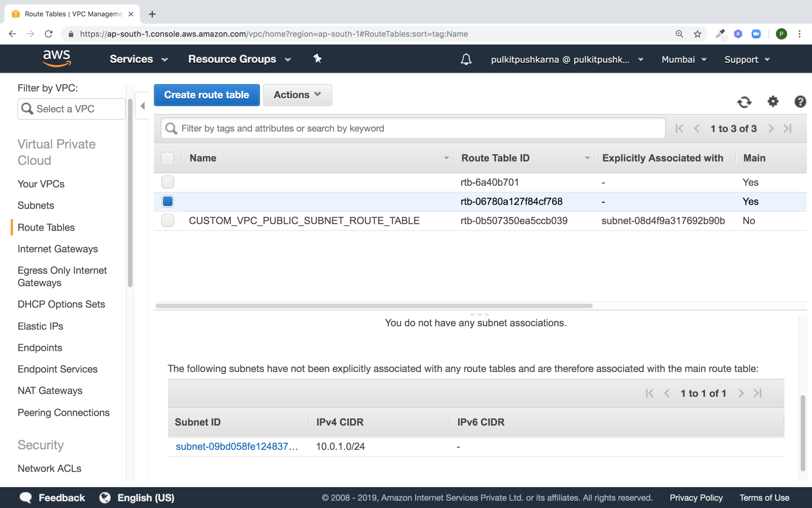Click the pin shortcut icon in navbar
This screenshot has height=508, width=812.
[317, 58]
